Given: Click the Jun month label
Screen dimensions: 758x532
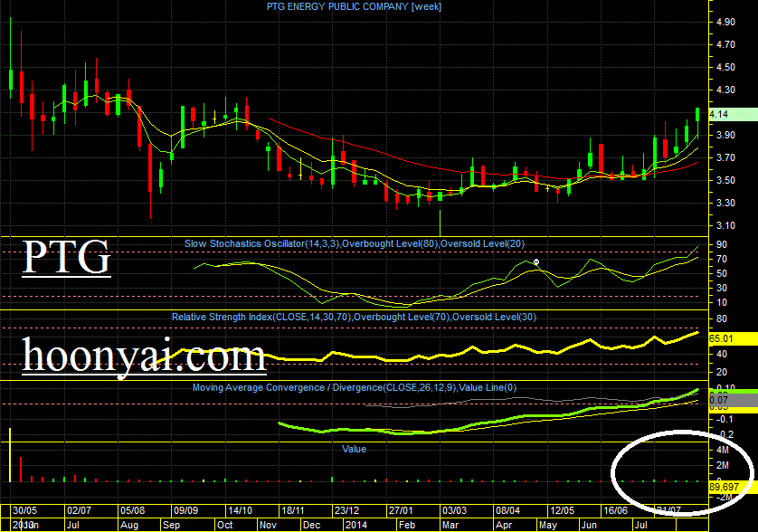Looking at the screenshot, I should click(x=589, y=526).
